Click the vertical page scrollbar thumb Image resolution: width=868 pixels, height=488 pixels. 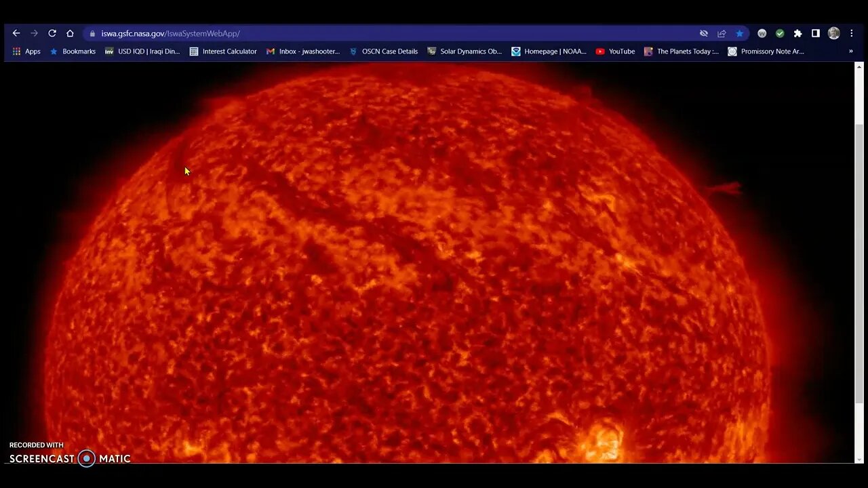point(859,263)
